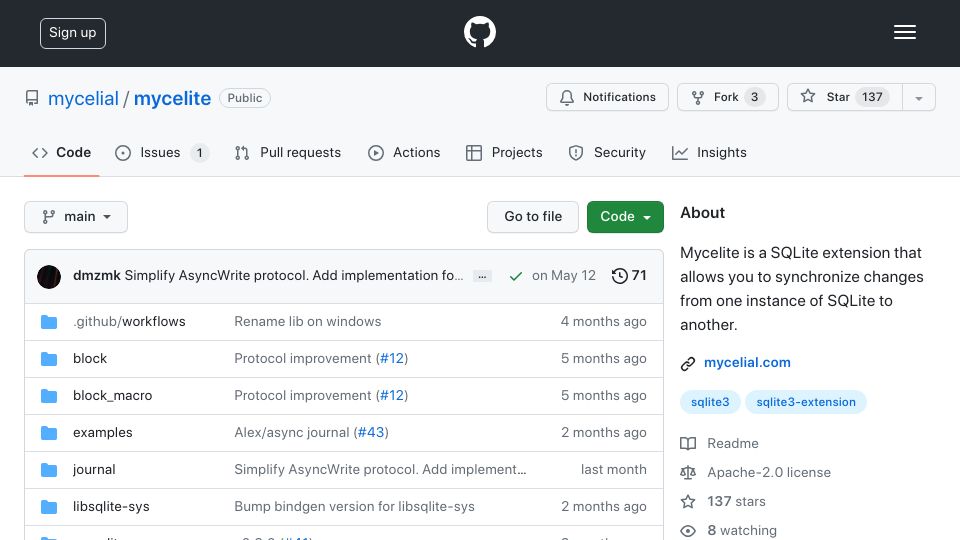Click the green commit status checkmark
The height and width of the screenshot is (540, 960).
point(516,277)
